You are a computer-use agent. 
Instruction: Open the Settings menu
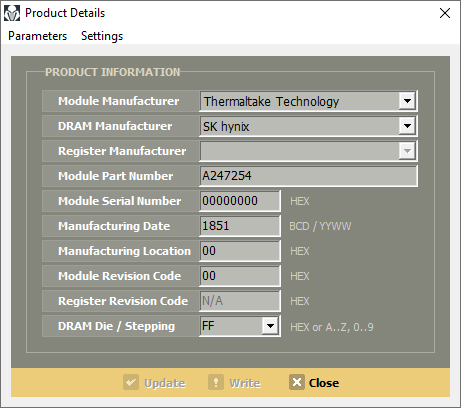102,36
